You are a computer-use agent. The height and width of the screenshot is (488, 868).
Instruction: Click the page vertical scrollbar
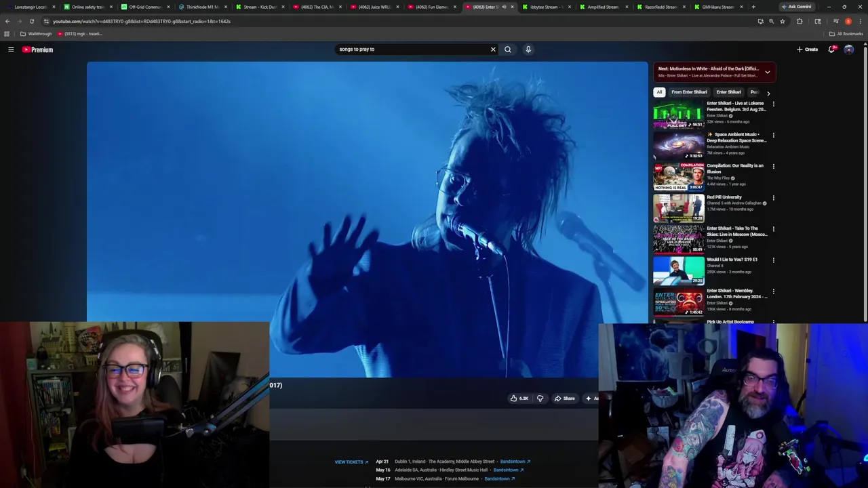pyautogui.click(x=865, y=183)
